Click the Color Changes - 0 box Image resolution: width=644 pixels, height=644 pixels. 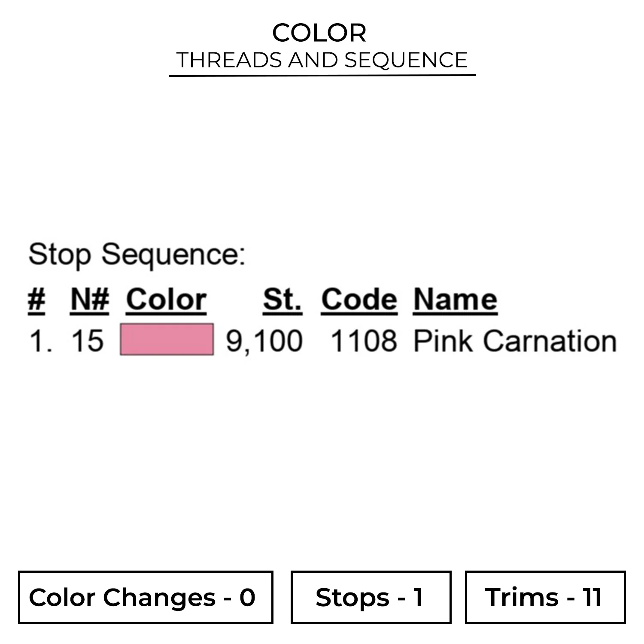point(146,597)
